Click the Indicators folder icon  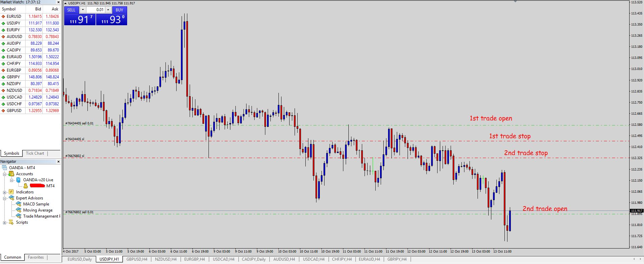coord(11,192)
